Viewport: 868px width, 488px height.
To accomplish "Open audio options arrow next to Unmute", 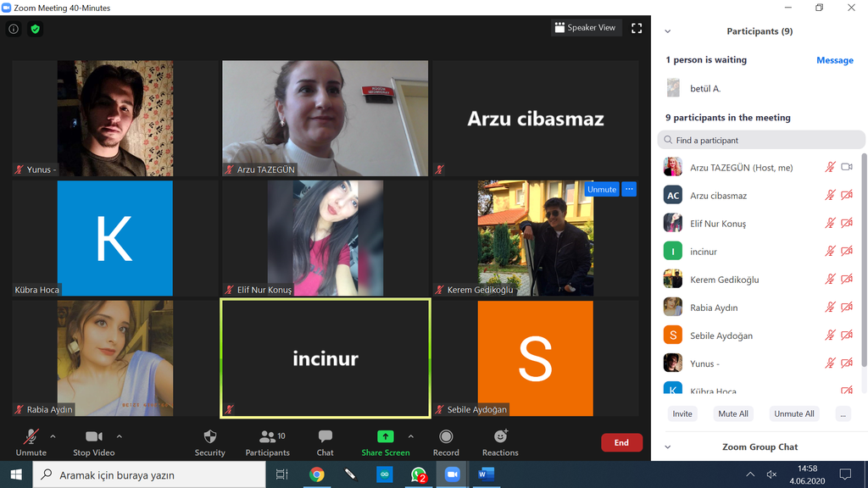I will [x=53, y=436].
